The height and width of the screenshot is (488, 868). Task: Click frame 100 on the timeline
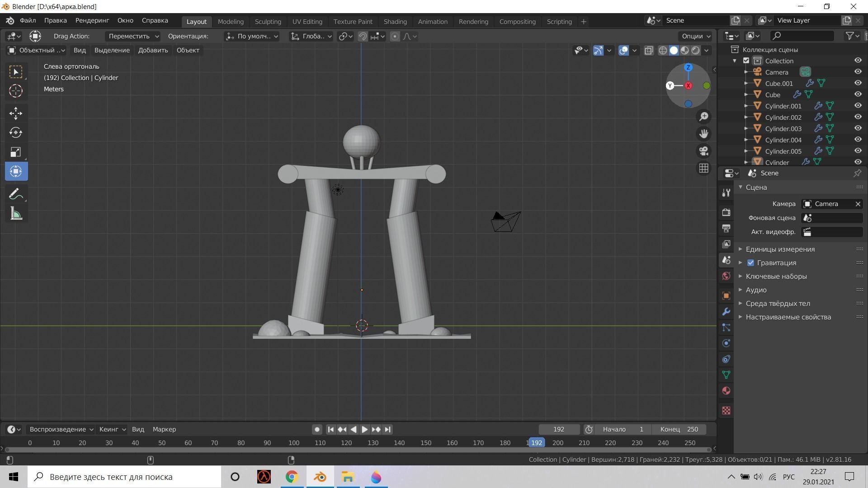294,443
